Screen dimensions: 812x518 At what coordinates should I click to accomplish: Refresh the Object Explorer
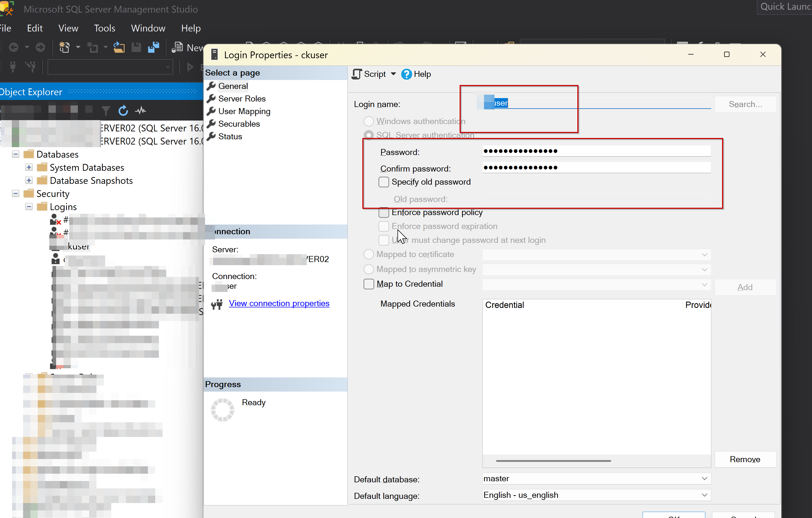point(123,110)
